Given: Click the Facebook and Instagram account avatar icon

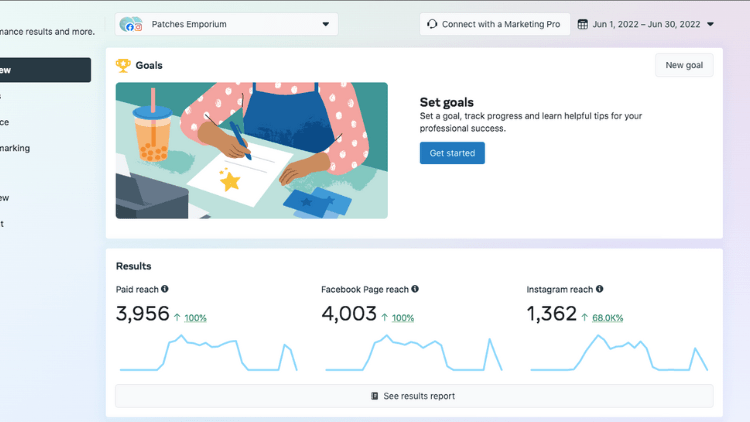Looking at the screenshot, I should 131,24.
